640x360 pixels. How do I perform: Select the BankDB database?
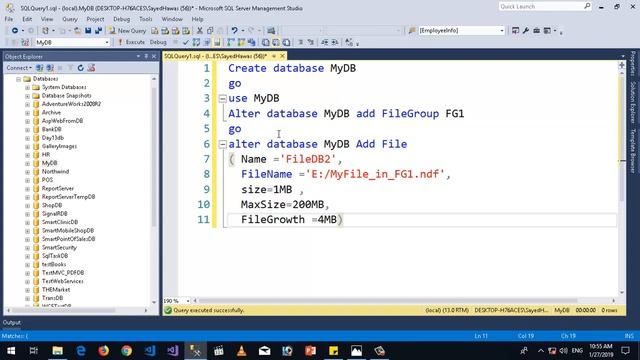click(x=51, y=129)
